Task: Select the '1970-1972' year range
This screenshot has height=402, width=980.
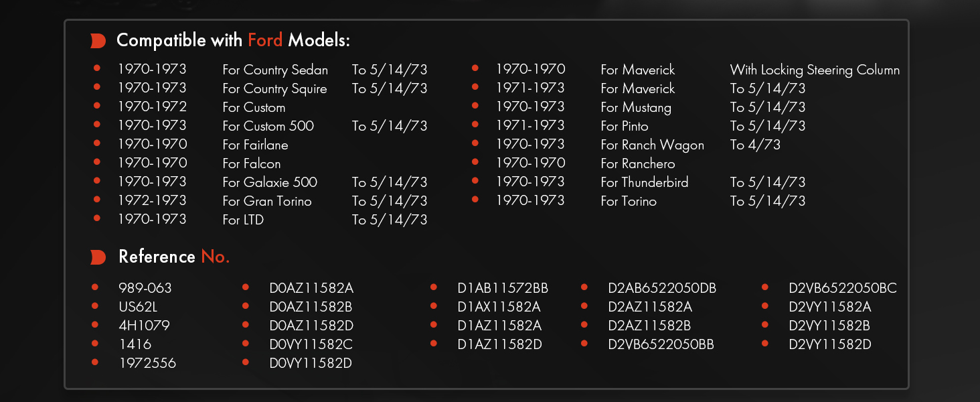Action: pyautogui.click(x=152, y=107)
